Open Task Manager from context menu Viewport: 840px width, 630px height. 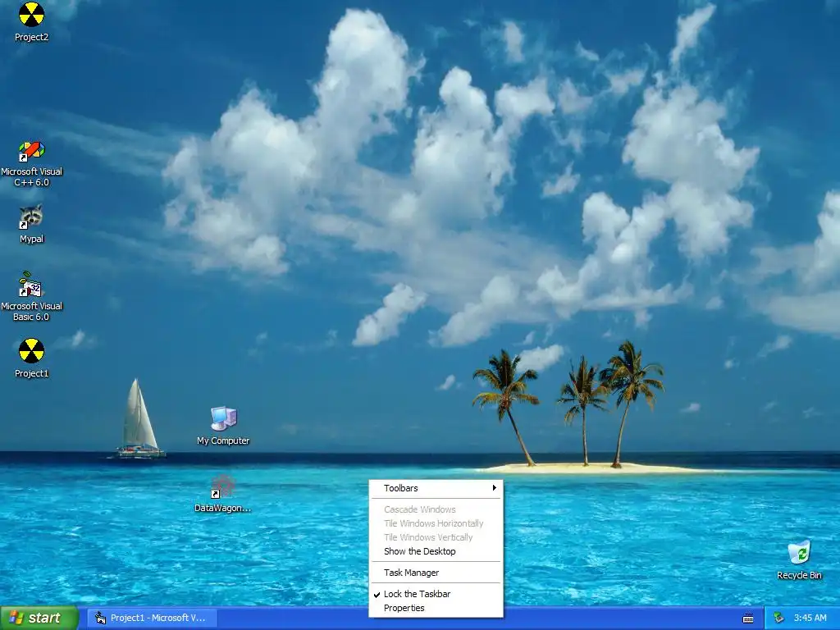(436, 573)
